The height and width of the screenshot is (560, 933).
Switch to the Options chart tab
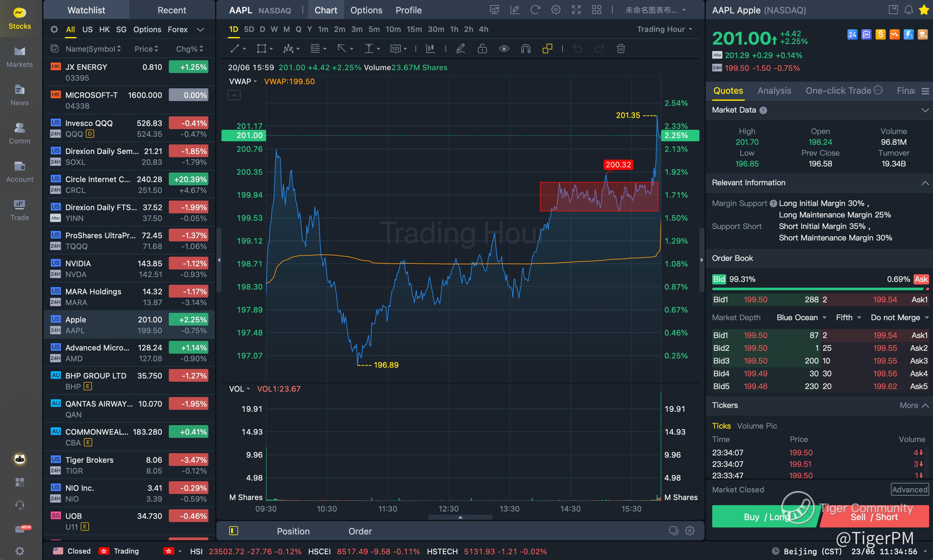pos(366,10)
